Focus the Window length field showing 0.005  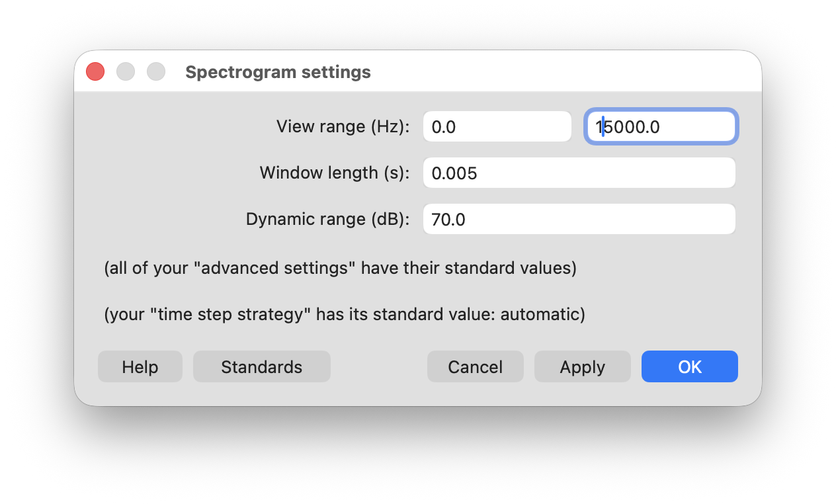[579, 173]
